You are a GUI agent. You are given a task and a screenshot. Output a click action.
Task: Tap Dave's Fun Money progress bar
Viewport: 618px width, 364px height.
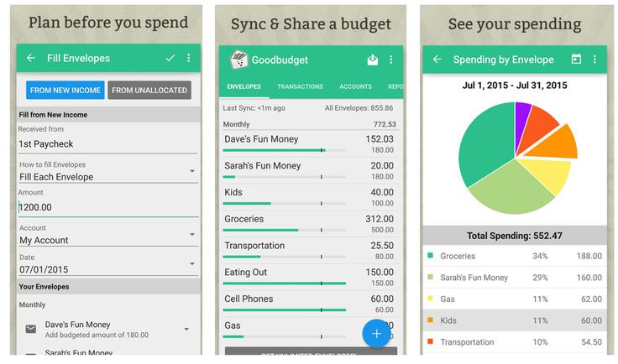[284, 150]
